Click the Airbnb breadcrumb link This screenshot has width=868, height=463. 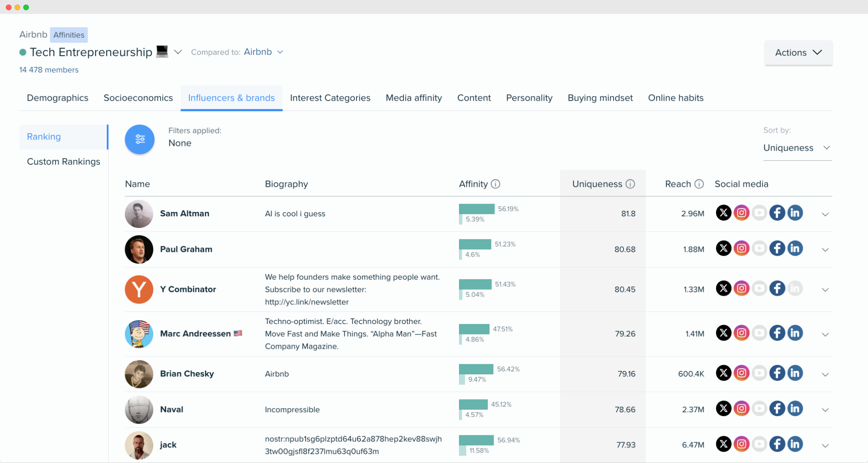pyautogui.click(x=33, y=35)
